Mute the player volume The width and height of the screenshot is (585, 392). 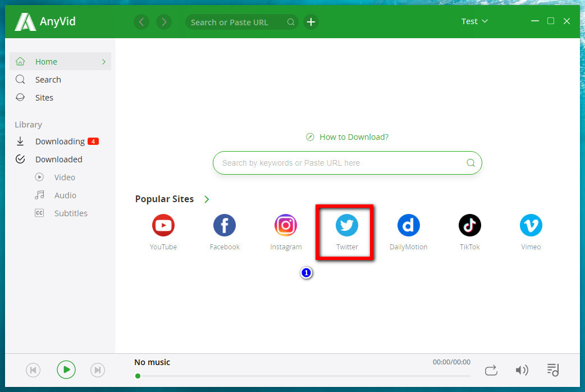click(x=522, y=370)
